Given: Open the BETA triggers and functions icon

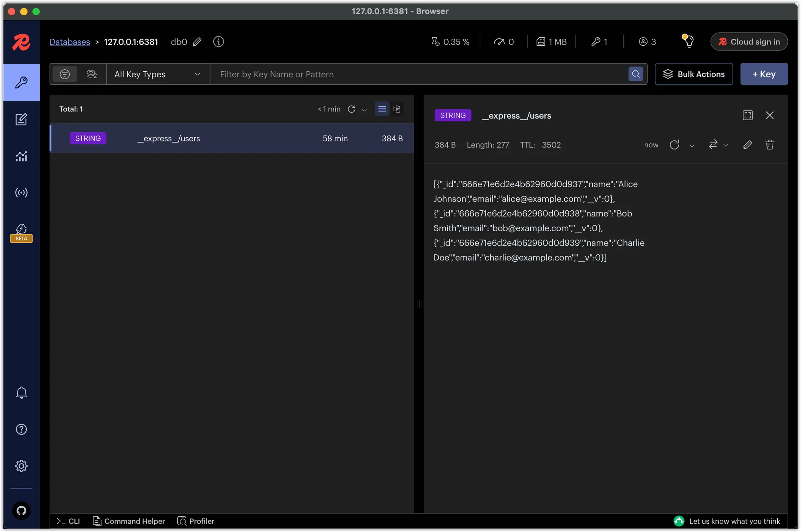Looking at the screenshot, I should coord(21,233).
